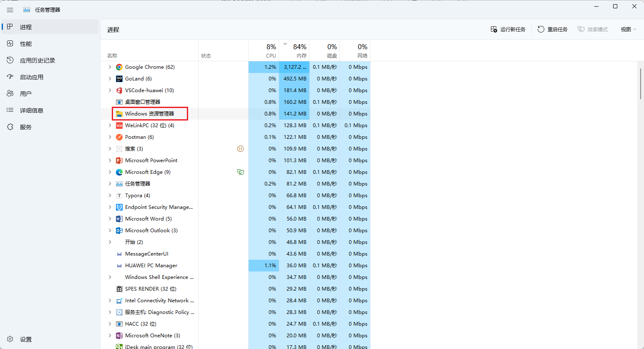Click the 服务主机 Diagnostic Policy gear icon
The height and width of the screenshot is (349, 644).
tap(119, 312)
